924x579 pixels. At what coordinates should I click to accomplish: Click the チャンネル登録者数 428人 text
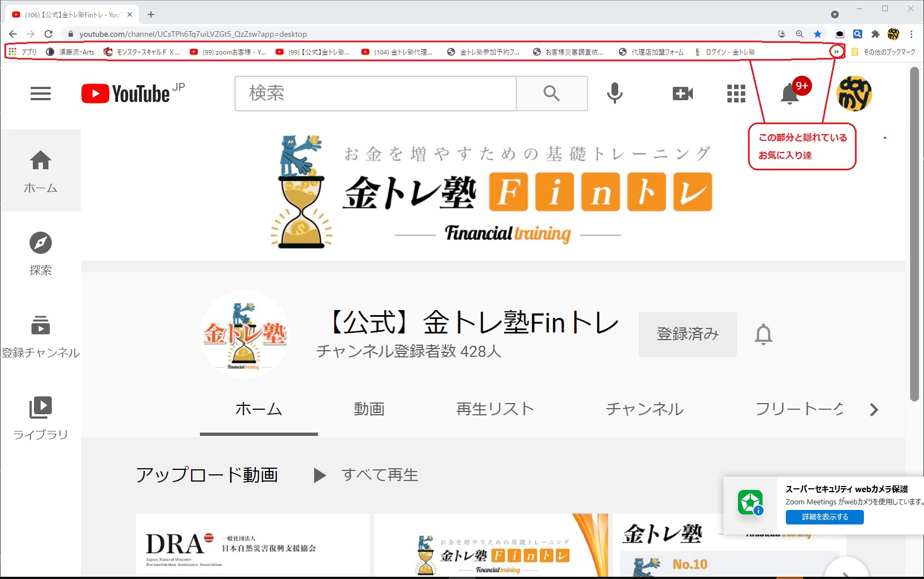[409, 351]
